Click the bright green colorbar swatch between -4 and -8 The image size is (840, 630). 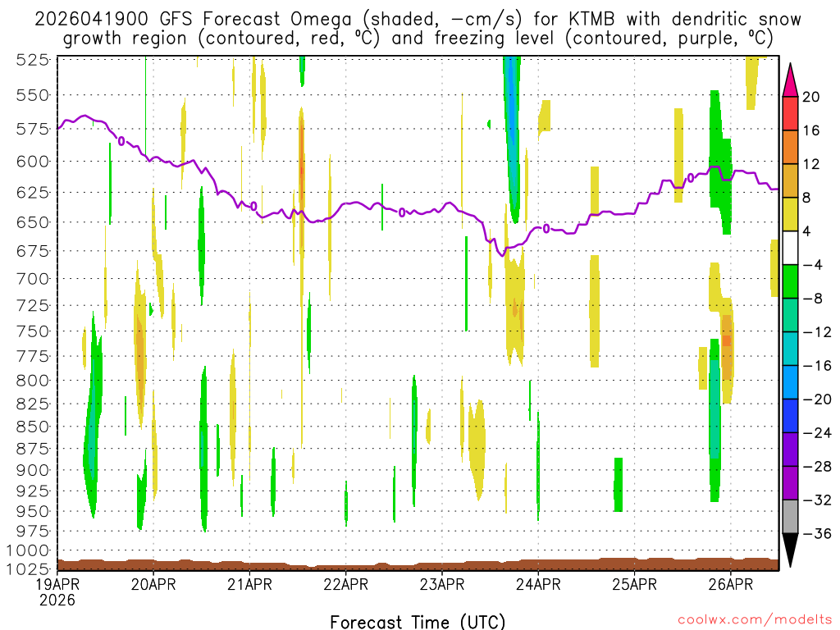[790, 282]
